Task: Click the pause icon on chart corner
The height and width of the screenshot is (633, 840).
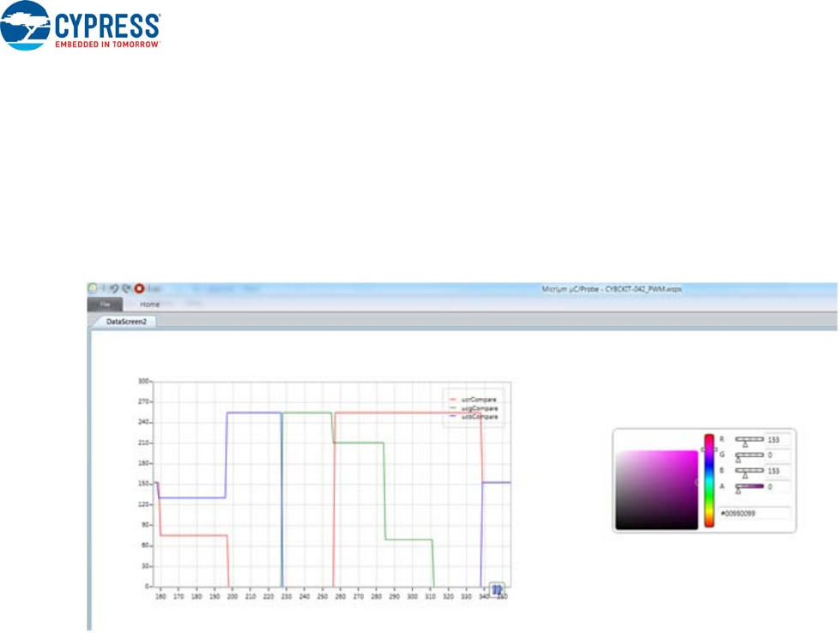Action: pos(497,589)
